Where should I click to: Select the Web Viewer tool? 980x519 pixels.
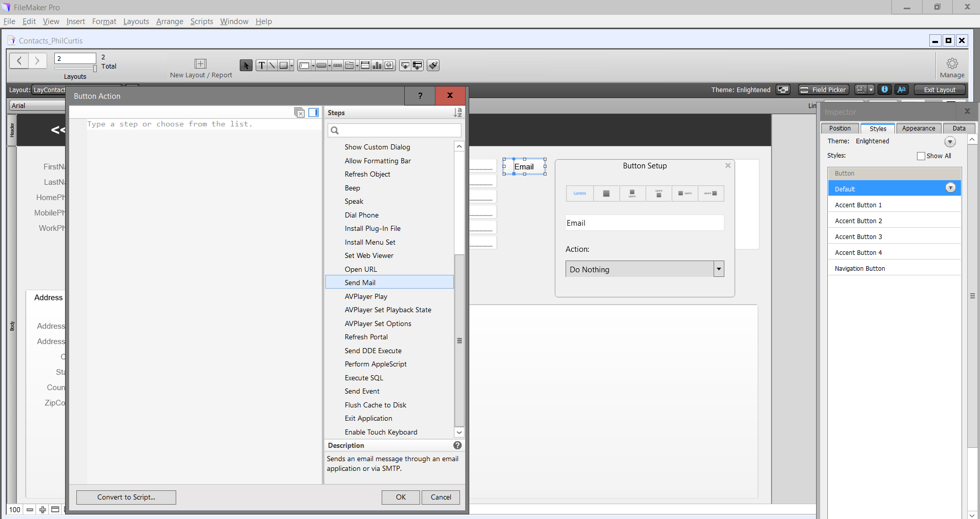pos(389,65)
